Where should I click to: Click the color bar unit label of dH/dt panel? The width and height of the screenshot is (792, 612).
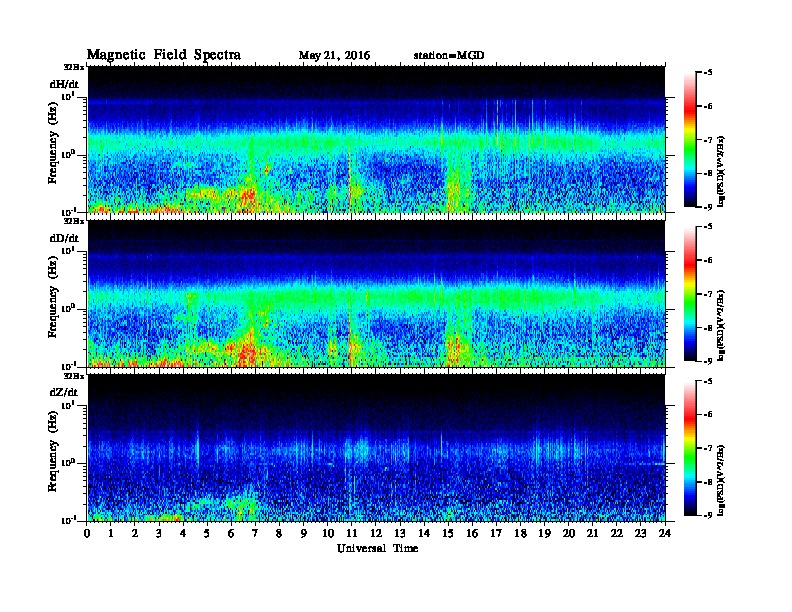click(722, 171)
